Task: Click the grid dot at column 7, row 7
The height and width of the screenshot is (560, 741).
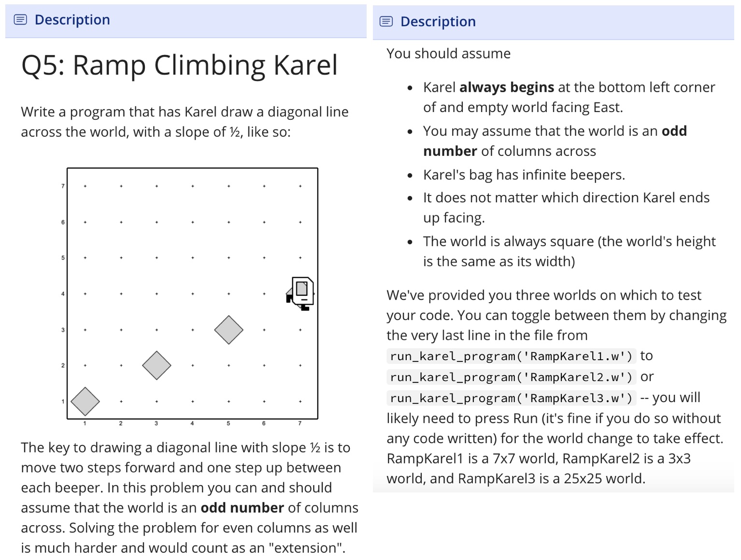Action: tap(300, 186)
